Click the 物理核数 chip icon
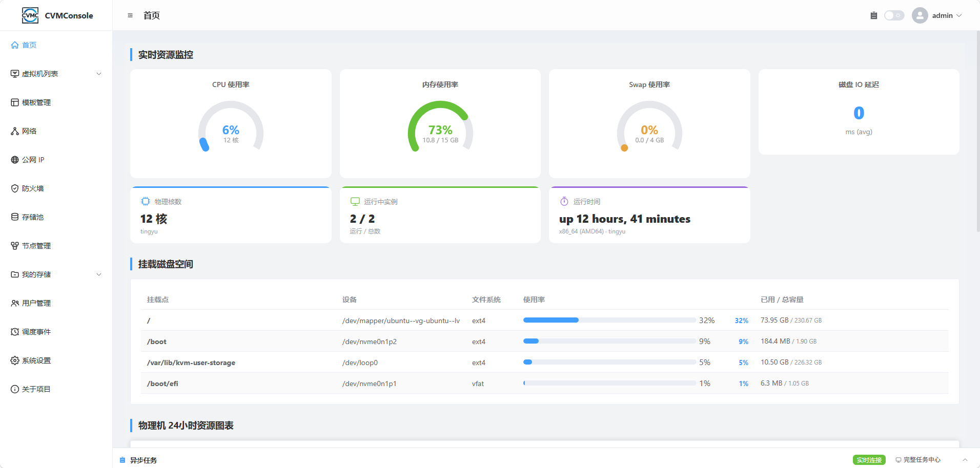The width and height of the screenshot is (980, 468). pos(146,201)
